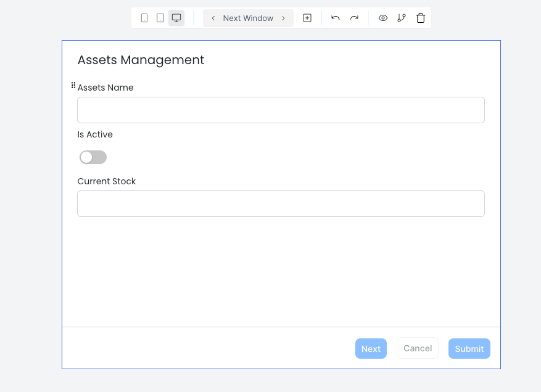Toggle the preview eye icon
The image size is (541, 392).
tap(383, 18)
